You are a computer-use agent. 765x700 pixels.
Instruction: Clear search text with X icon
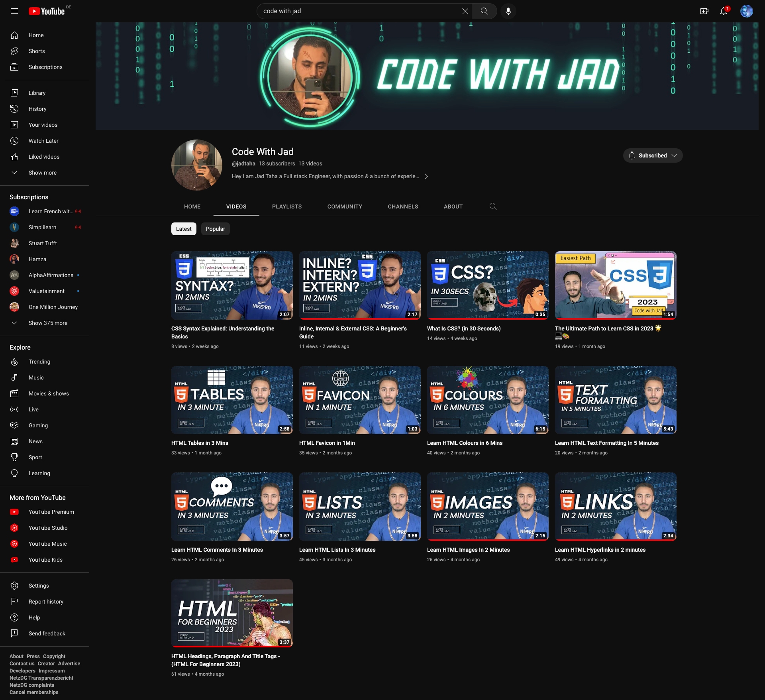[465, 11]
